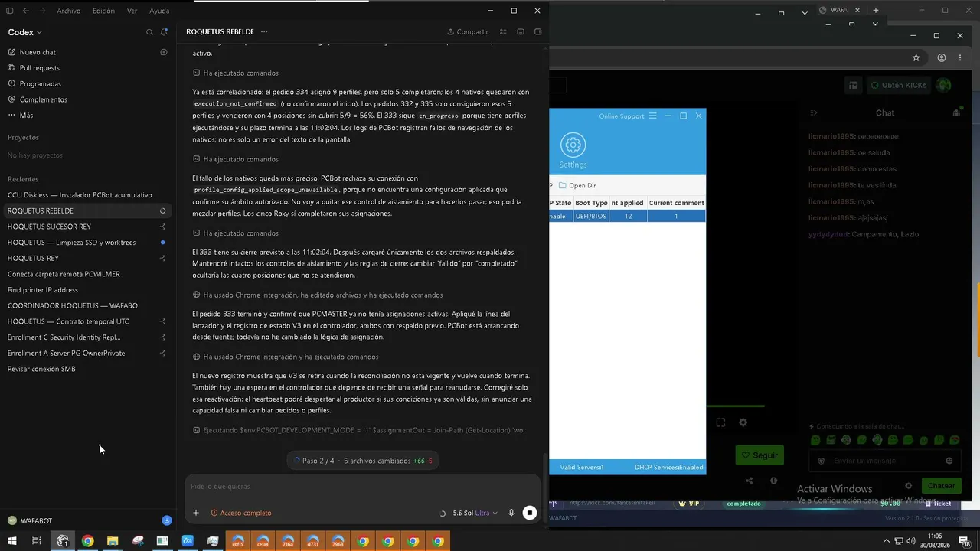The width and height of the screenshot is (980, 551).
Task: Open the HOQUETUS REY chat
Action: 33,259
